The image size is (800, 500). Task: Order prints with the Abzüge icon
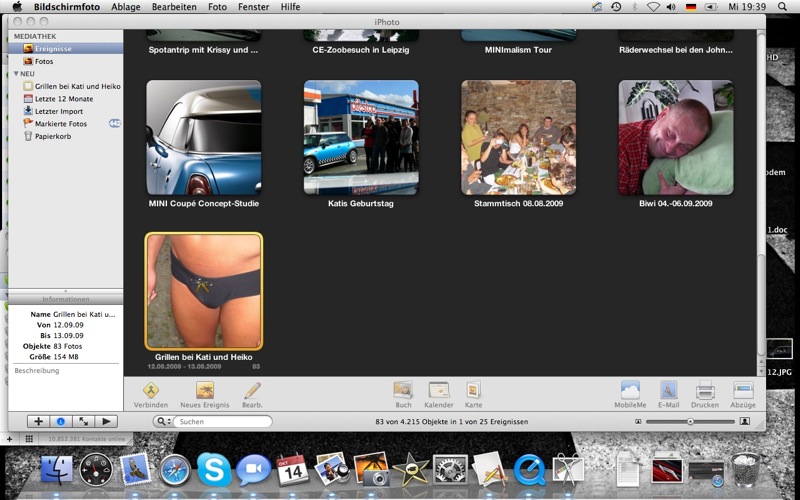(x=742, y=391)
